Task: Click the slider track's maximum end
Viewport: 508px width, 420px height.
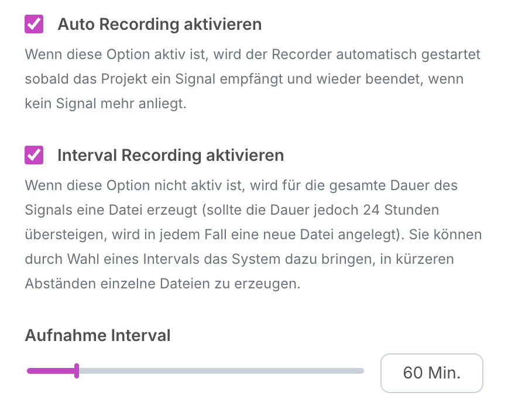Action: click(362, 371)
